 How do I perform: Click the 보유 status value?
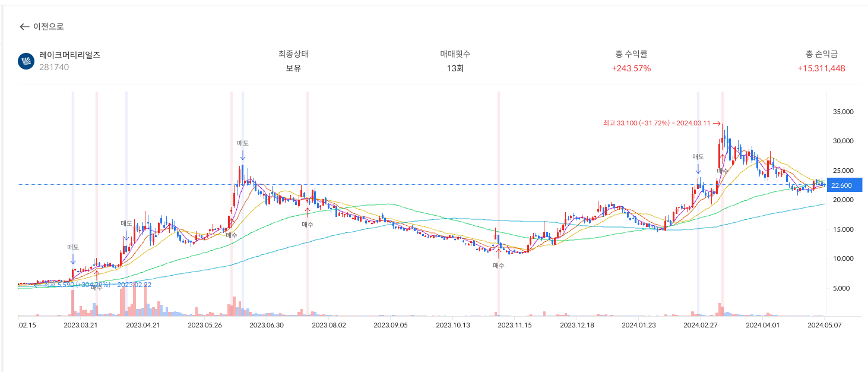tap(293, 68)
